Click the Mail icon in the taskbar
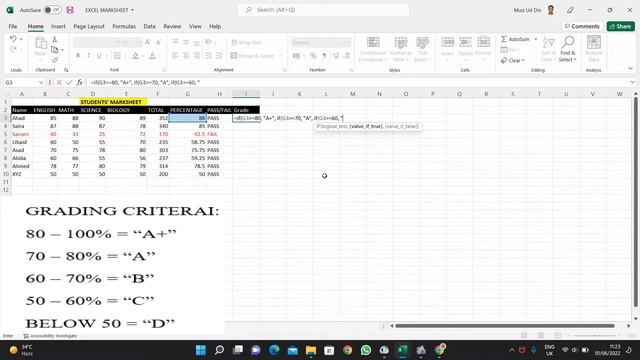This screenshot has width=640, height=360. coord(292,350)
